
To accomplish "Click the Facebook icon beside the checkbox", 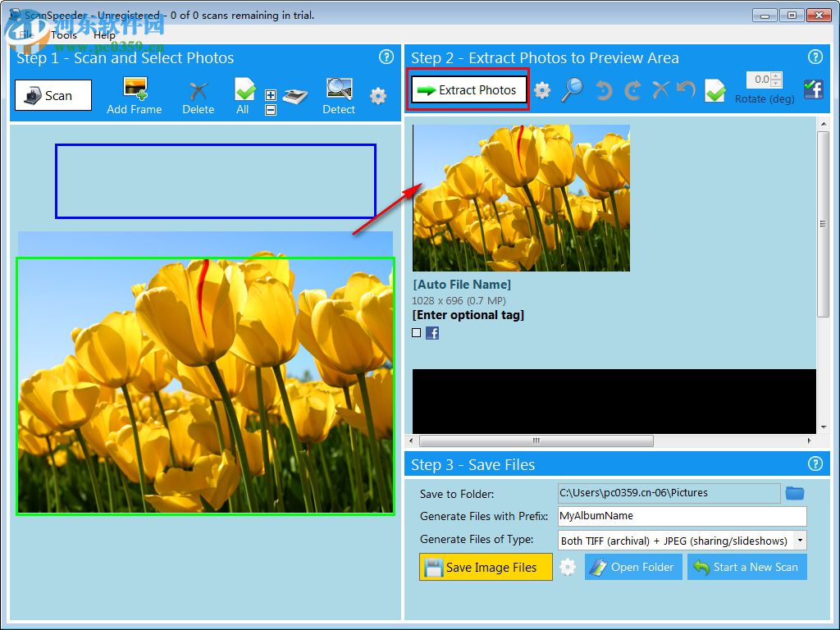I will (431, 333).
